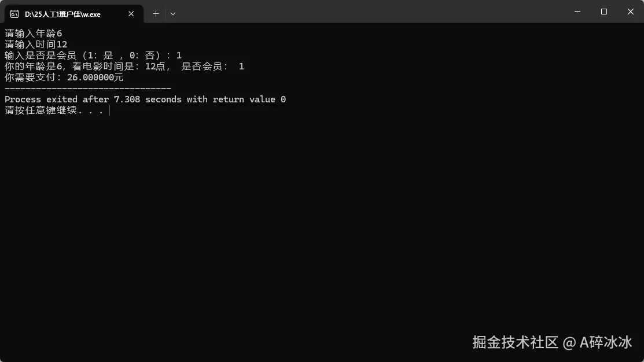The image size is (644, 362).
Task: Click the line 请输入时间12
Action: pyautogui.click(x=36, y=45)
